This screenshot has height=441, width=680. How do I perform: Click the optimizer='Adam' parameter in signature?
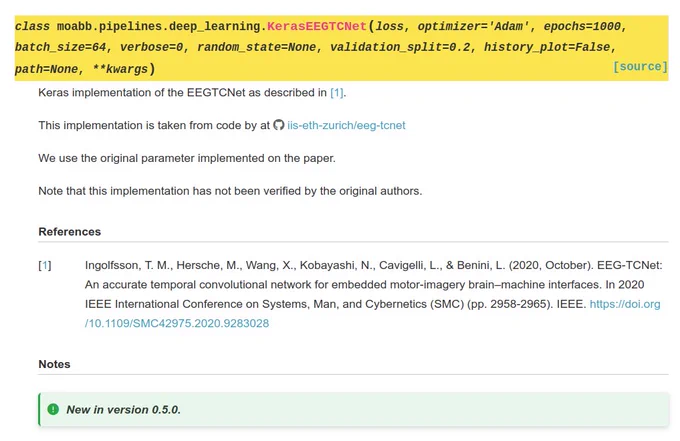point(474,26)
